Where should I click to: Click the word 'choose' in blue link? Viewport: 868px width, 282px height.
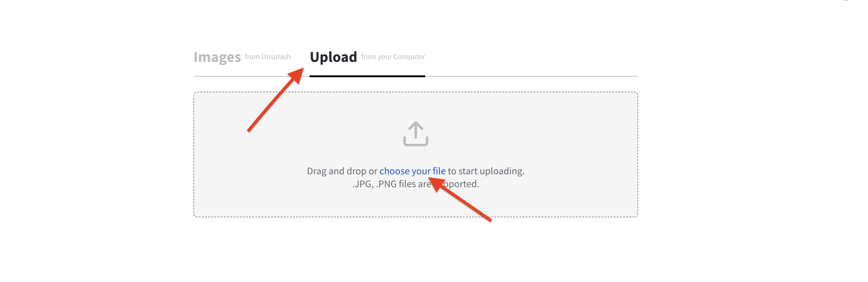(394, 171)
